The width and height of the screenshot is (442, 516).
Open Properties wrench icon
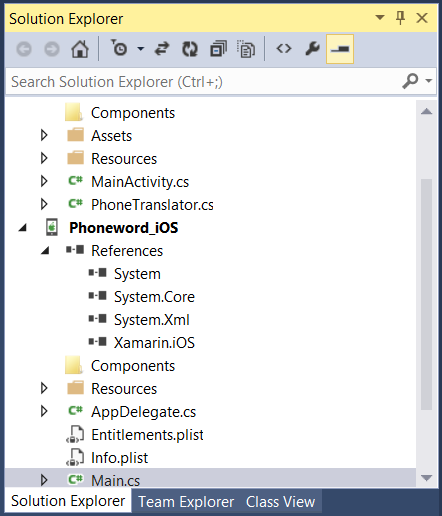(x=312, y=49)
